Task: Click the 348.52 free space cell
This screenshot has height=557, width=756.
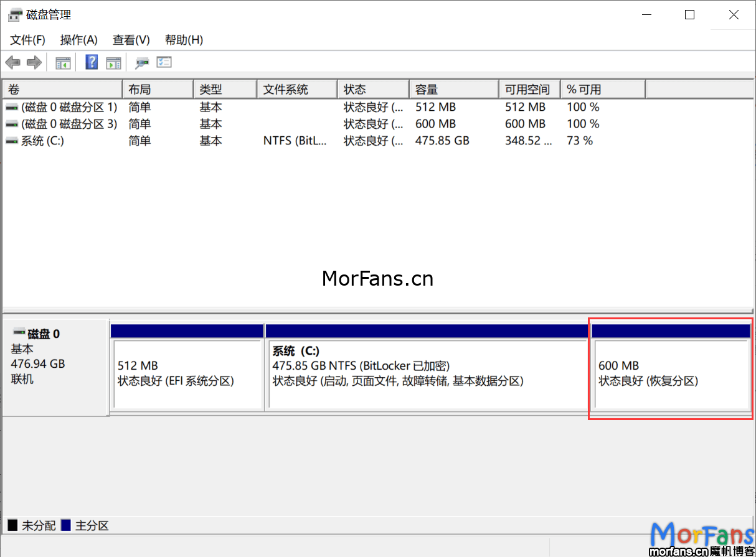Action: point(528,141)
